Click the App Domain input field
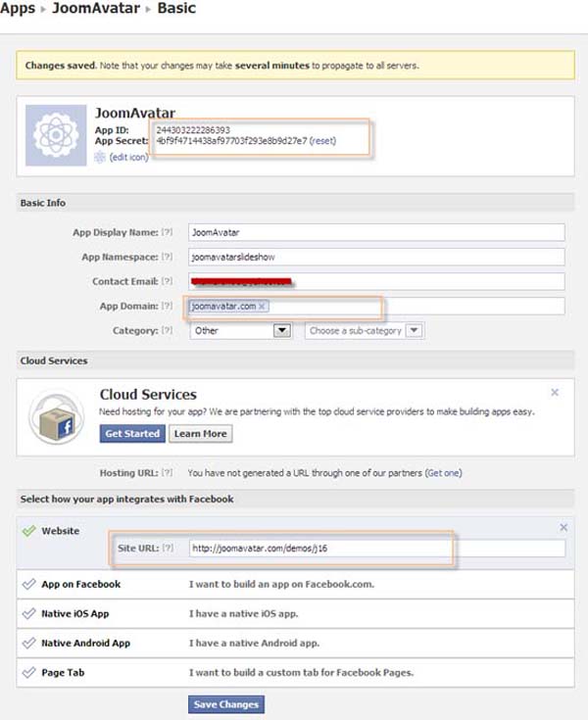This screenshot has width=588, height=720. point(376,307)
